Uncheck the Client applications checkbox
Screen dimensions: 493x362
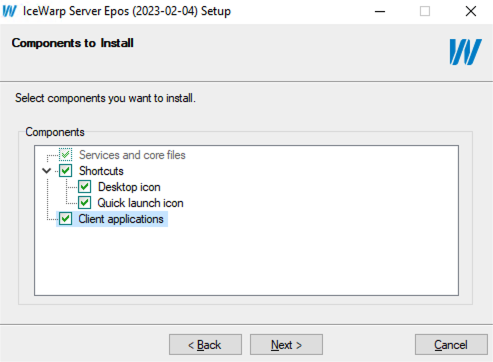[x=65, y=219]
